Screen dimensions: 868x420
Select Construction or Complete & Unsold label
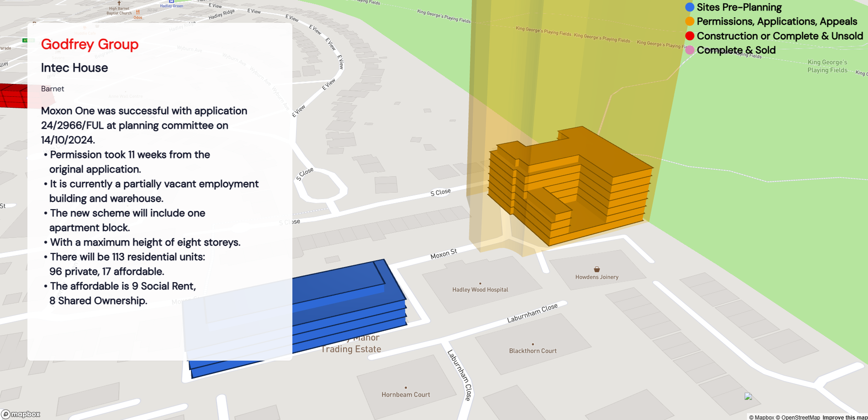coord(780,36)
